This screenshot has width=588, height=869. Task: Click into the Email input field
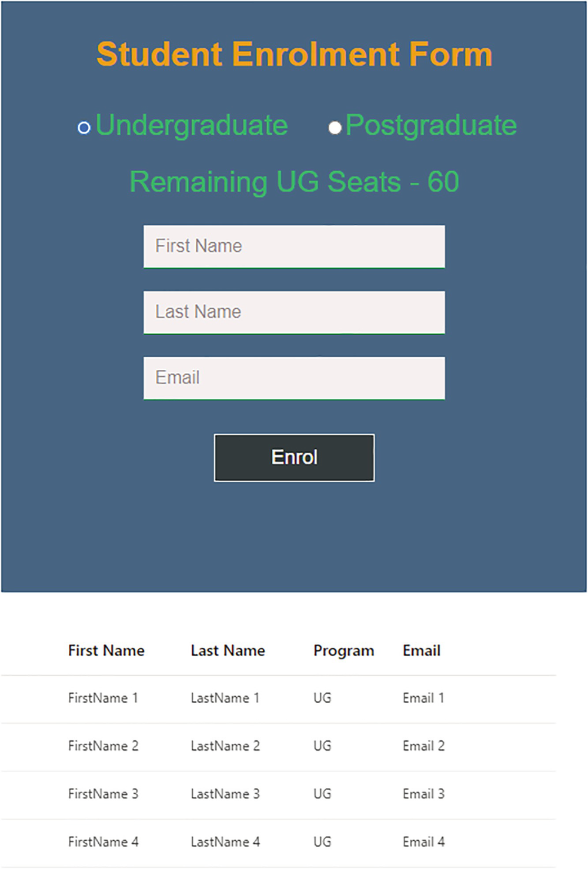pyautogui.click(x=294, y=378)
